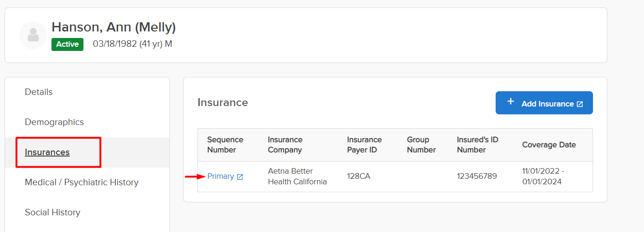Click external-link icon on Add Insurance button
This screenshot has height=232, width=644.
580,104
